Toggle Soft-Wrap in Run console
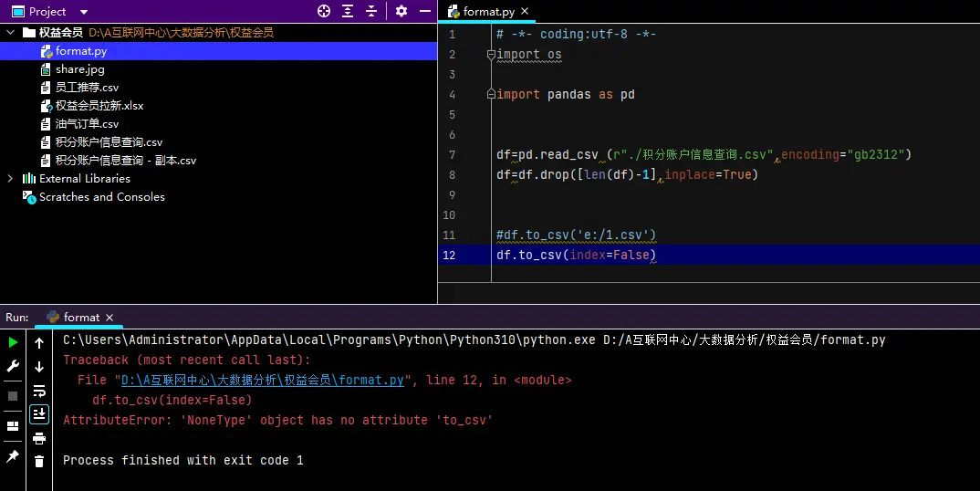980x491 pixels. pyautogui.click(x=38, y=391)
